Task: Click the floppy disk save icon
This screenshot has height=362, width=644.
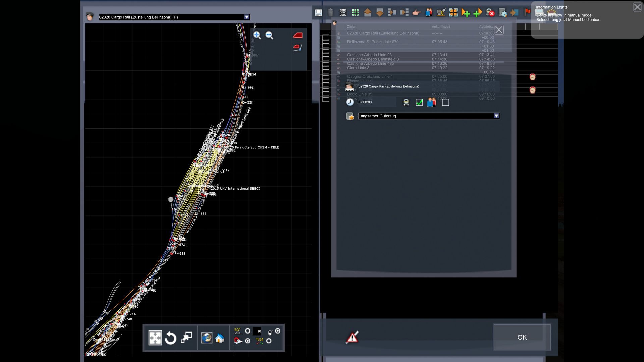Action: click(x=318, y=13)
